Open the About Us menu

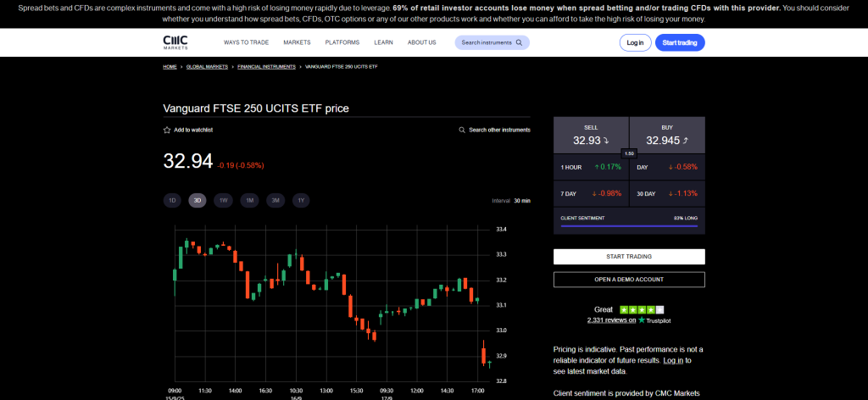[422, 42]
